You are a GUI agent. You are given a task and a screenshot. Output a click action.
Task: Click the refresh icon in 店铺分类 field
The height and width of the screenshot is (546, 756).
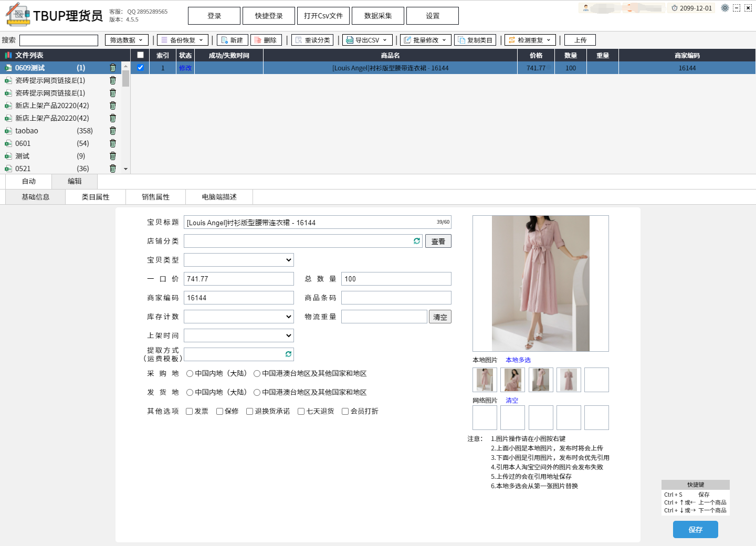pos(417,241)
